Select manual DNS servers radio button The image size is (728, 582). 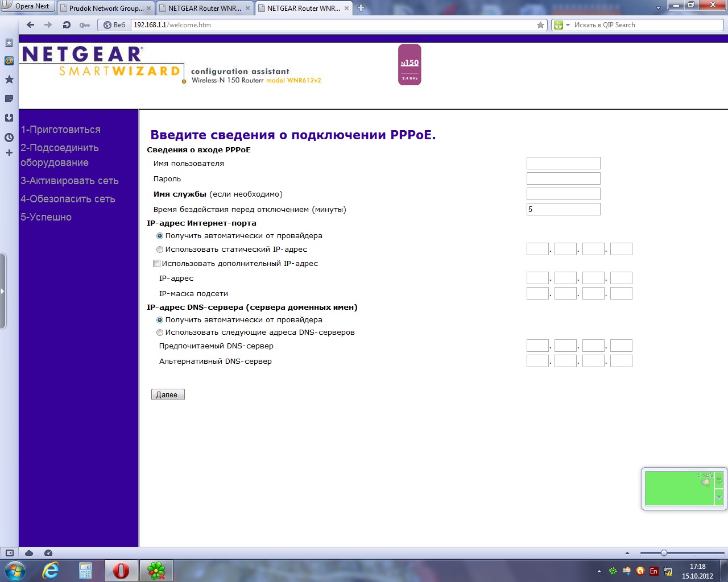(x=160, y=332)
